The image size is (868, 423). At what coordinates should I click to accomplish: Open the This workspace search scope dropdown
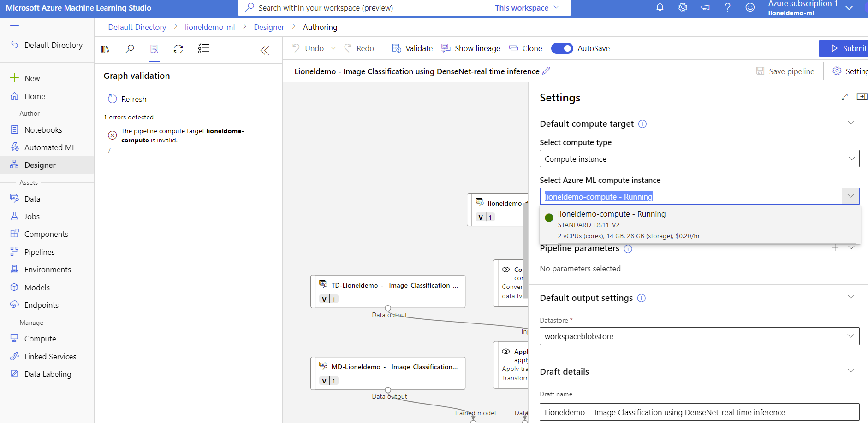527,8
